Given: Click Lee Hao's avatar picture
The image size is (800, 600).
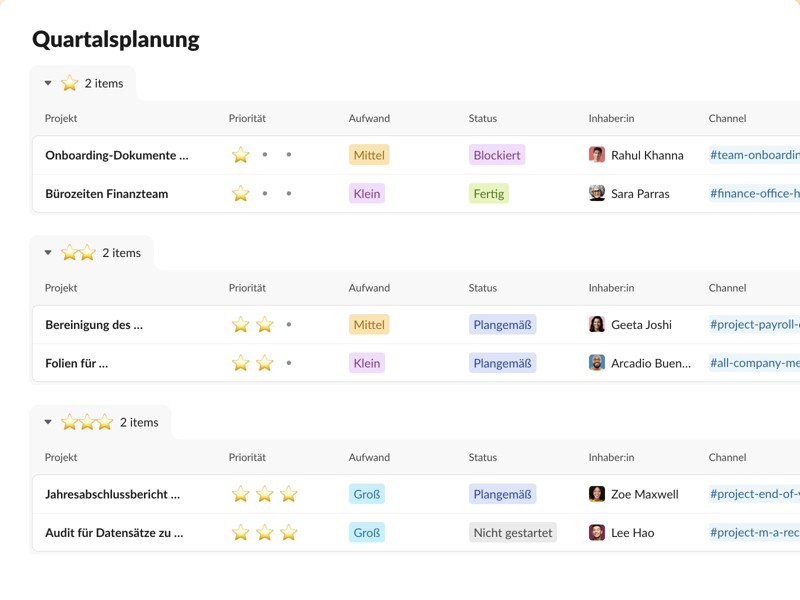Looking at the screenshot, I should click(597, 533).
